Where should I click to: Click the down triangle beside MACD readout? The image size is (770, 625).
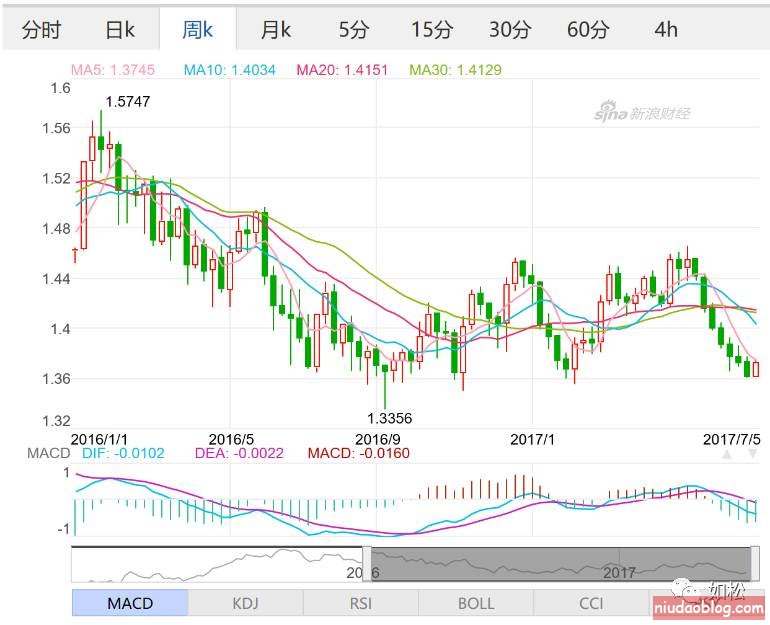[751, 454]
